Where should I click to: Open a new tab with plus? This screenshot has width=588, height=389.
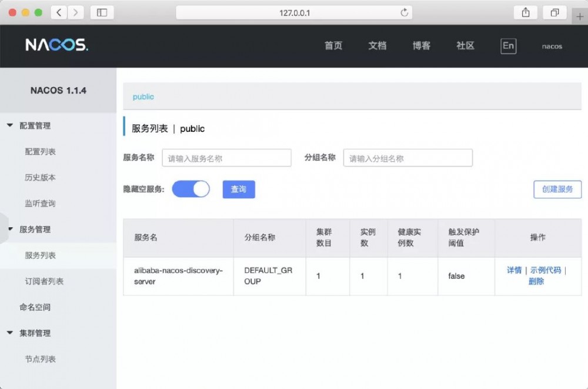[x=580, y=16]
